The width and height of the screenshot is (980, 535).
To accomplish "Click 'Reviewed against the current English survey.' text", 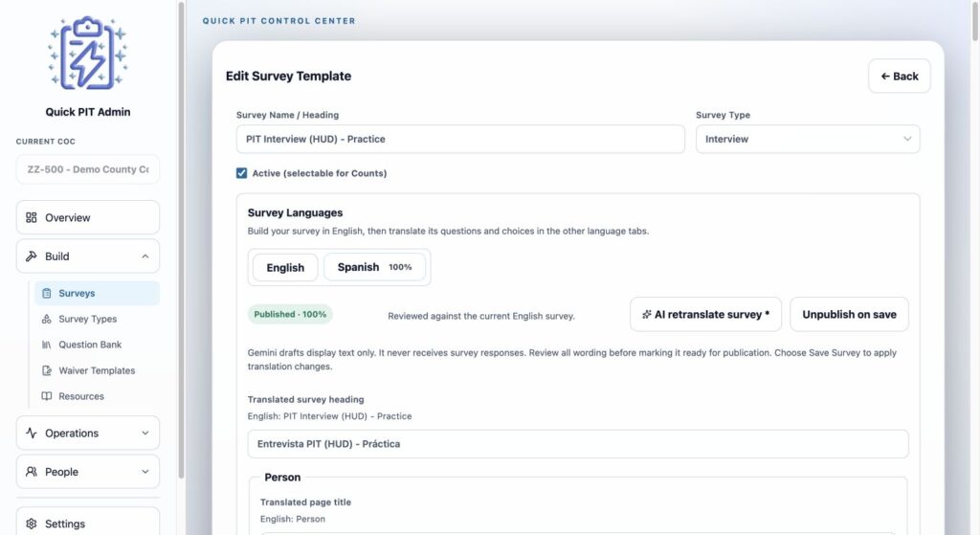I will tap(481, 316).
